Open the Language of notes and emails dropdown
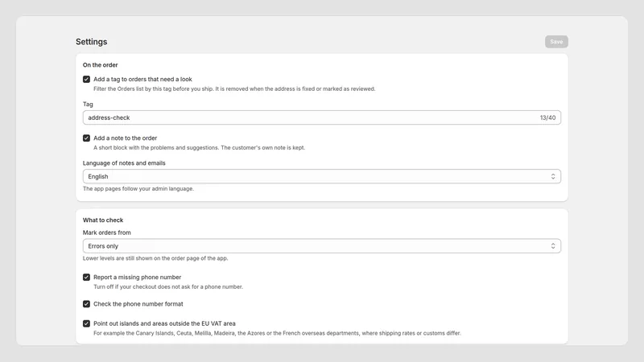Screen dimensions: 644x362 321,176
